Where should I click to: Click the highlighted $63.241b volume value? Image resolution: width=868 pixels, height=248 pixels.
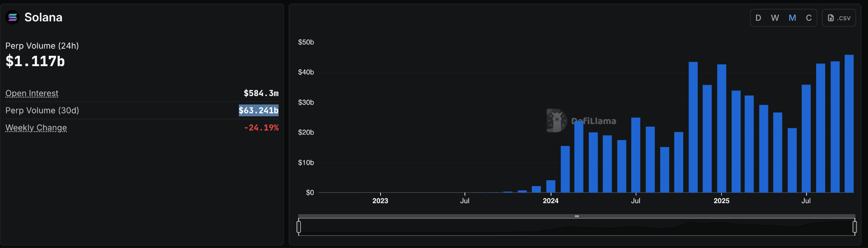tap(259, 110)
